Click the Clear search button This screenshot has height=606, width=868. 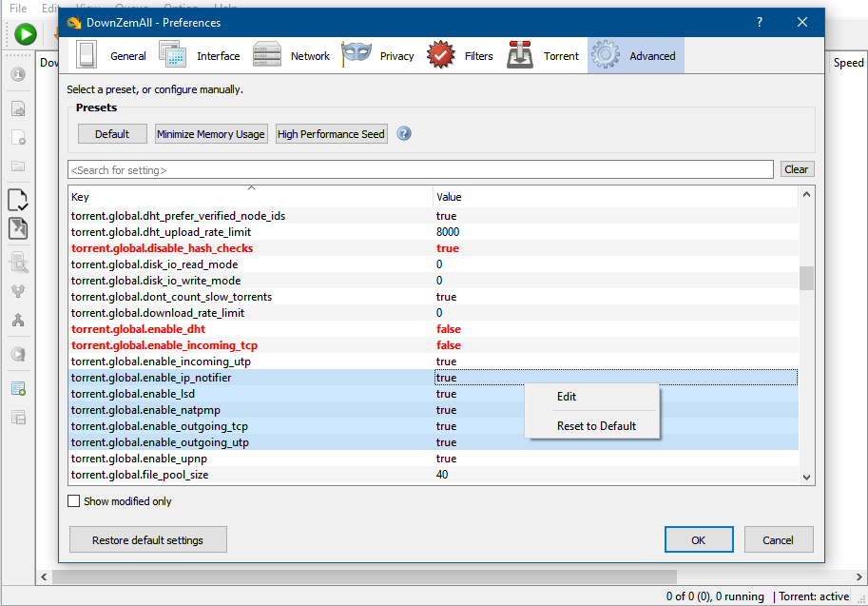(x=796, y=169)
